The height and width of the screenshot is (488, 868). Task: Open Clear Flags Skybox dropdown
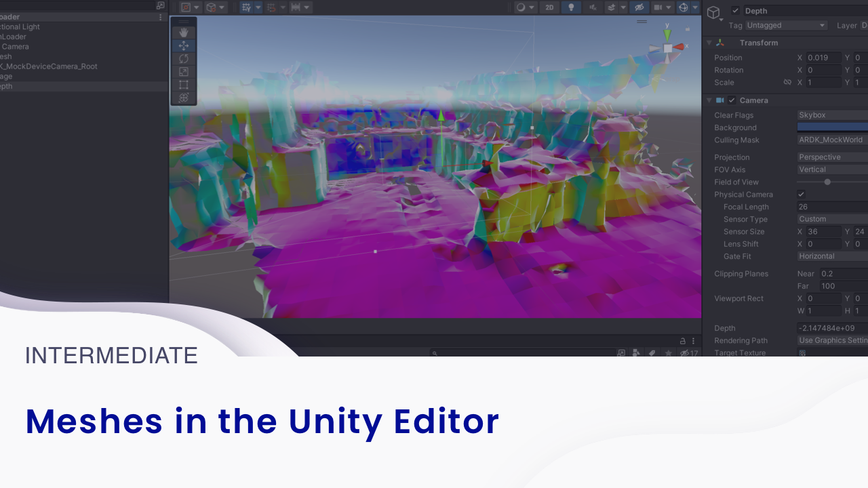[832, 115]
